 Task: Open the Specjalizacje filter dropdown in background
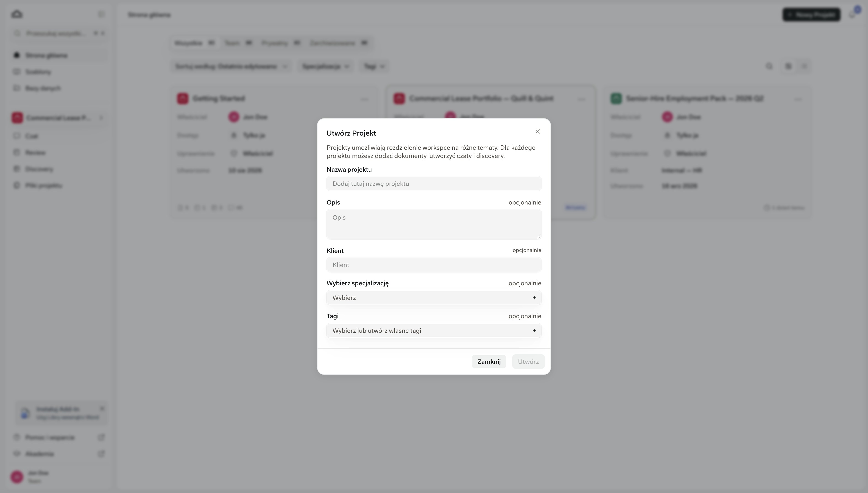pos(325,66)
